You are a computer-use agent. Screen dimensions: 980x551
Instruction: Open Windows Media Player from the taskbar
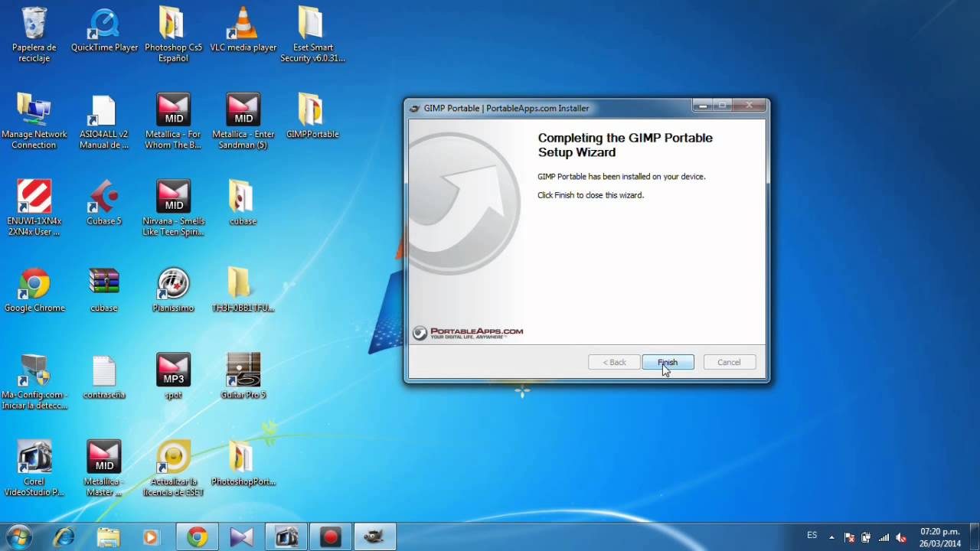click(152, 537)
